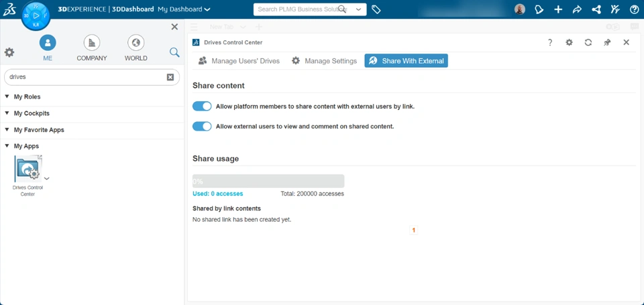Viewport: 644px width, 305px height.
Task: Collapse the My Roles section
Action: 7,97
